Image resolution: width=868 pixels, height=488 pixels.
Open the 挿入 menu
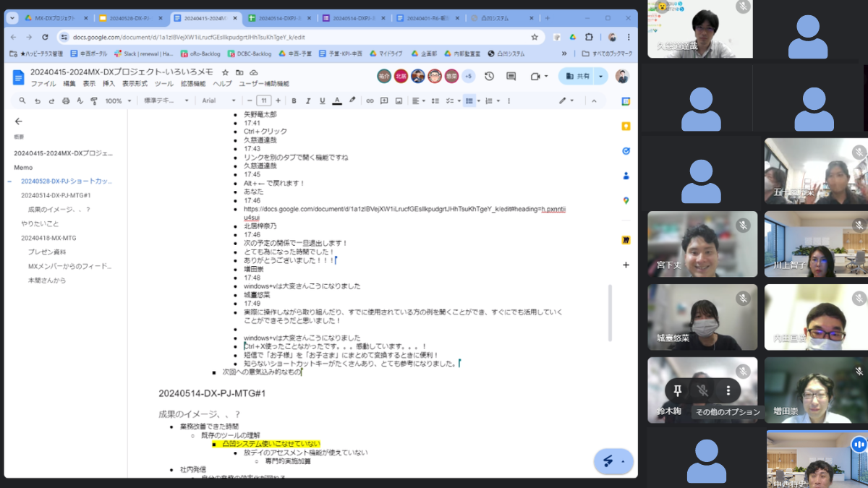pos(109,84)
